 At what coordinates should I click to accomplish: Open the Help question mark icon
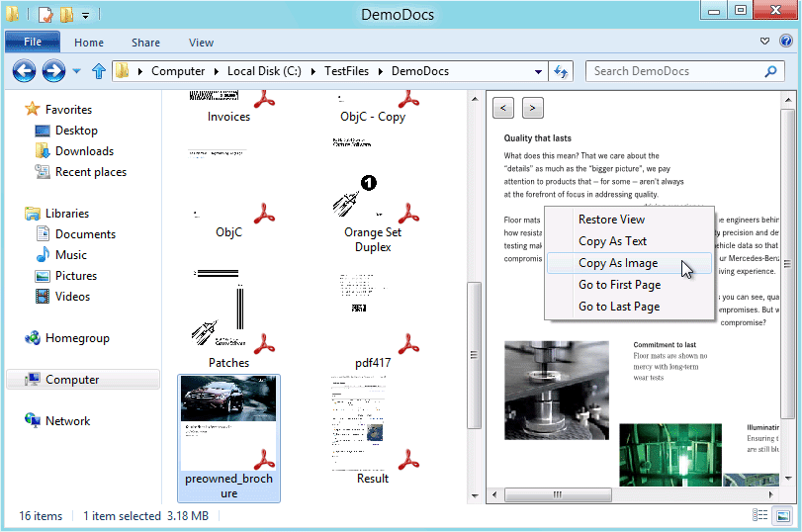[785, 41]
